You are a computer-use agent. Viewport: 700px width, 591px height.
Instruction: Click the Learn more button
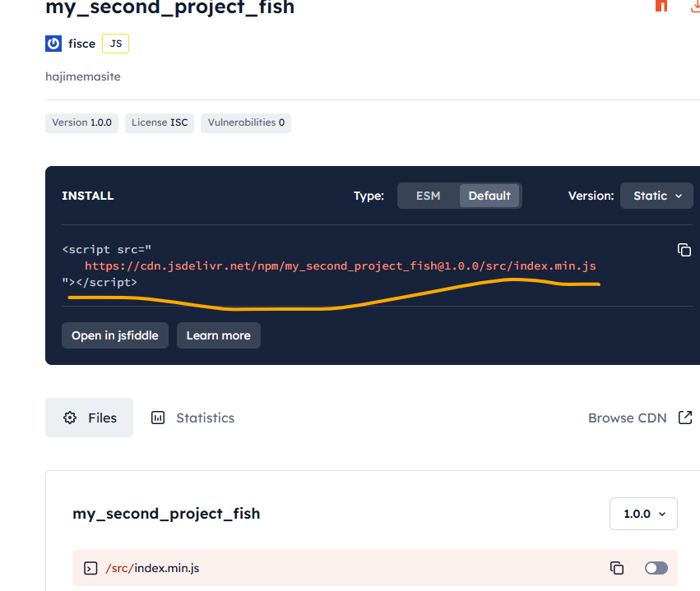pyautogui.click(x=218, y=335)
